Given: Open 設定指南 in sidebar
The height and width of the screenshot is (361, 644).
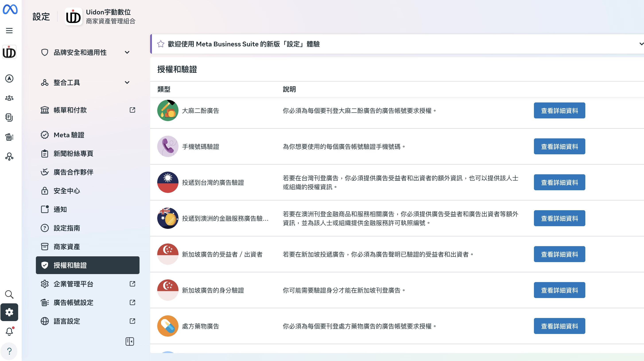Looking at the screenshot, I should click(87, 228).
